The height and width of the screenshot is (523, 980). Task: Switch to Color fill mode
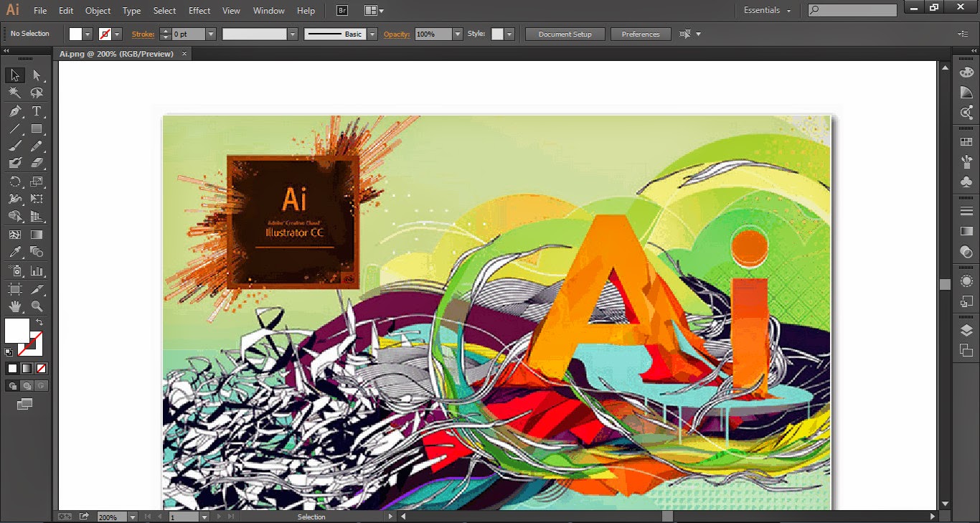[x=12, y=368]
